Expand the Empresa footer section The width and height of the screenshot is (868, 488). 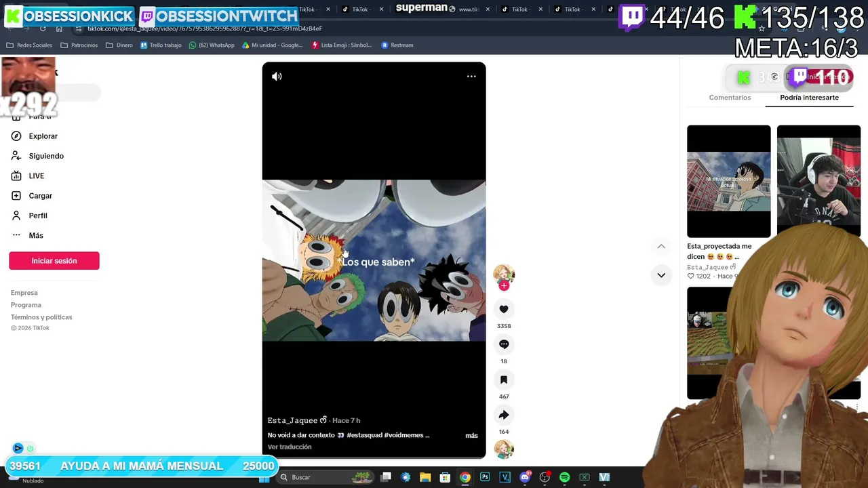(24, 293)
